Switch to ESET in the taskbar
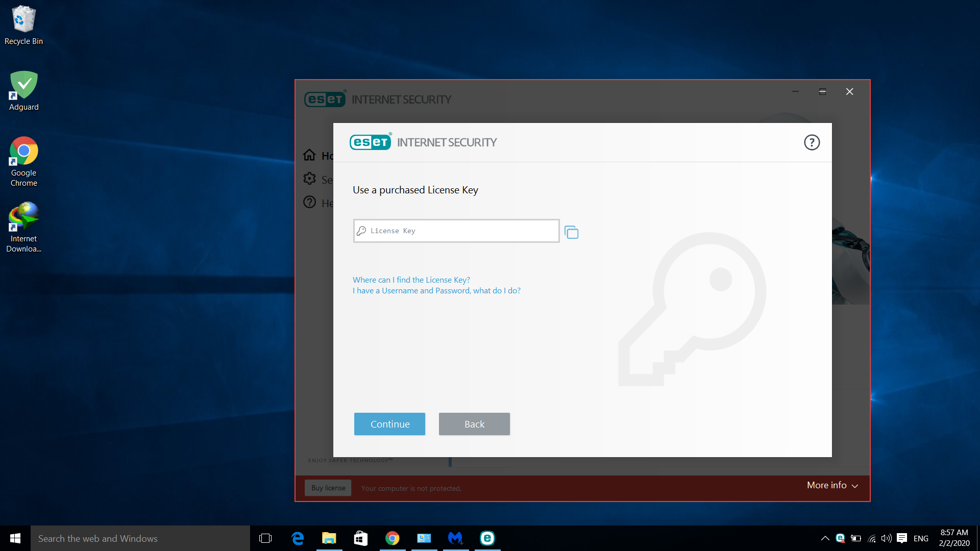Screen dimensions: 980x551 coord(487,538)
